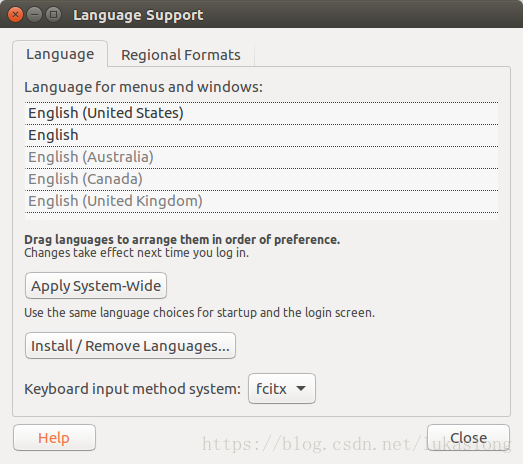Click the Keyboard input method system label
This screenshot has height=464, width=523.
132,389
